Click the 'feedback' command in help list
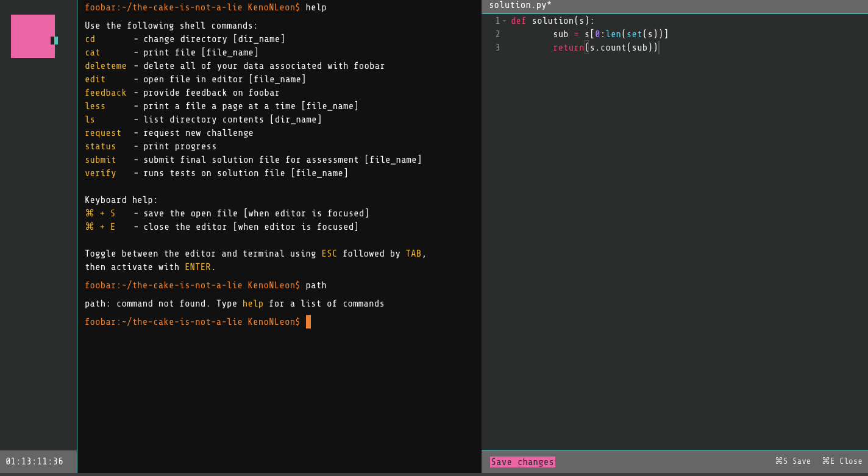868x476 pixels. 106,93
